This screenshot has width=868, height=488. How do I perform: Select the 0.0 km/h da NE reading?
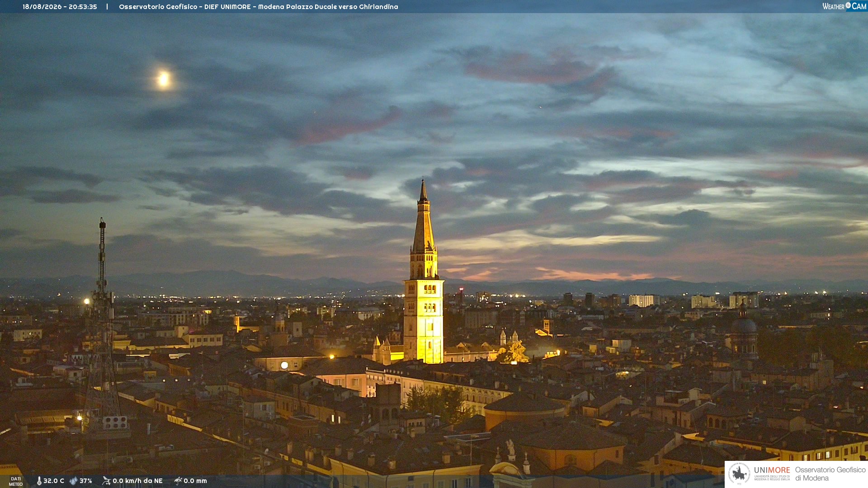click(137, 481)
